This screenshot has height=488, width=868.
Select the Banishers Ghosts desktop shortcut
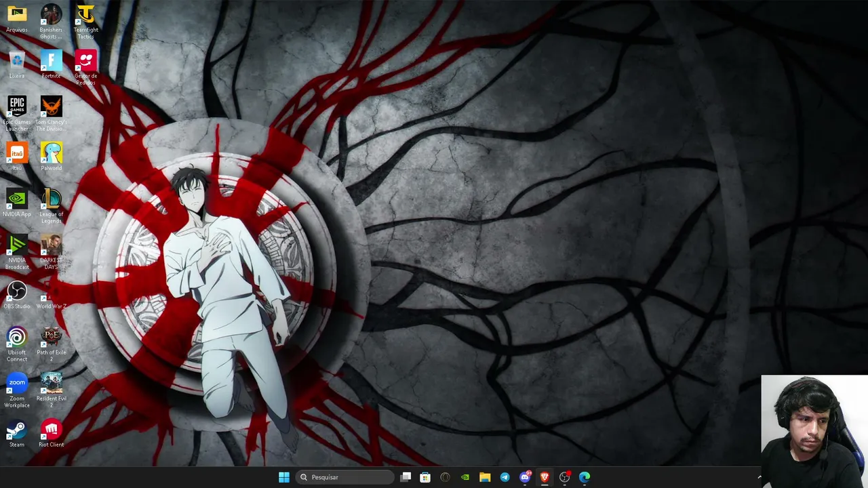51,22
